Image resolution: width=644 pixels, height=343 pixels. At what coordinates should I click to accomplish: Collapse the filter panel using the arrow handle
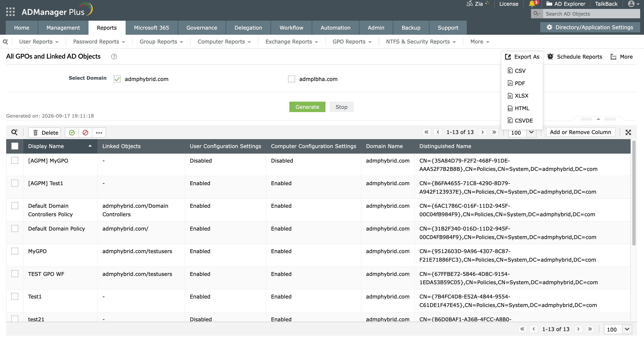tap(598, 119)
